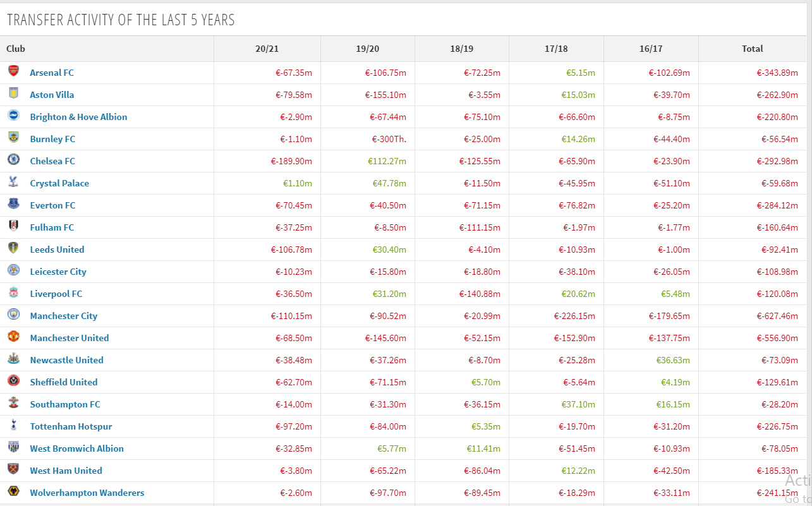Screen dimensions: 812x506
Task: Click the 20/21 season column header
Action: click(x=267, y=49)
